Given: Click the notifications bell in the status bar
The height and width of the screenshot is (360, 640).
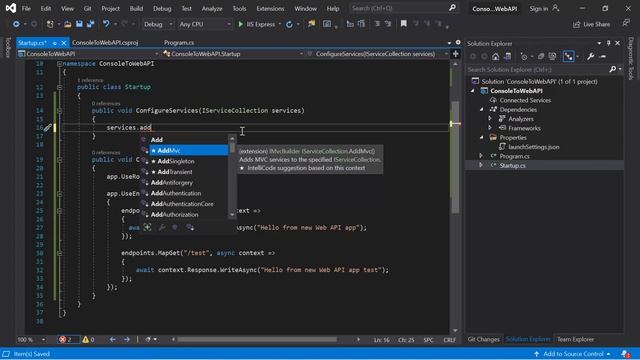Looking at the screenshot, I should pos(625,354).
